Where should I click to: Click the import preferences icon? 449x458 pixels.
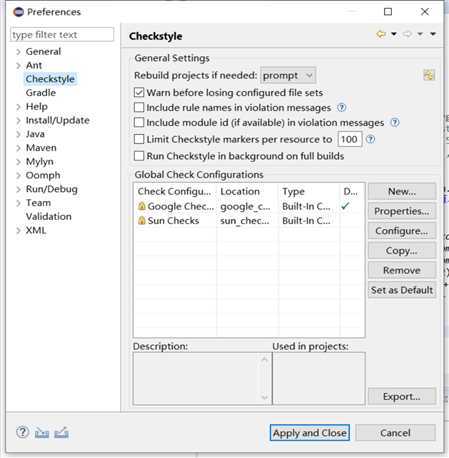[x=42, y=433]
